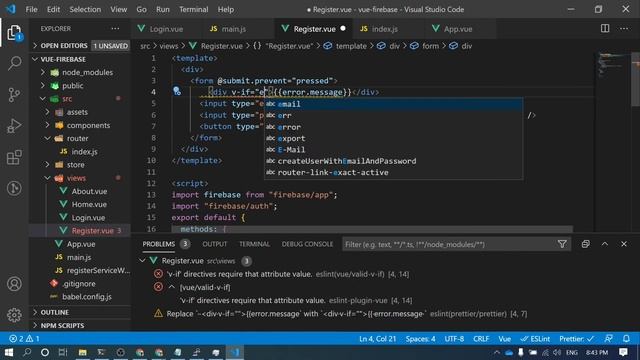Viewport: 640px width, 360px height.
Task: Change the Vue language mode in status bar
Action: click(504, 339)
